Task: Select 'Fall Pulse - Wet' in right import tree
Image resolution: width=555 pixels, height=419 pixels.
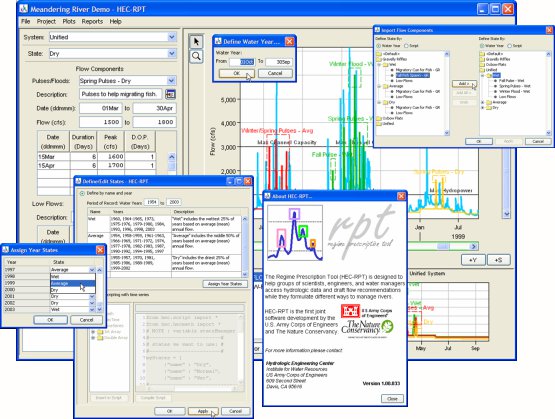Action: pyautogui.click(x=511, y=81)
